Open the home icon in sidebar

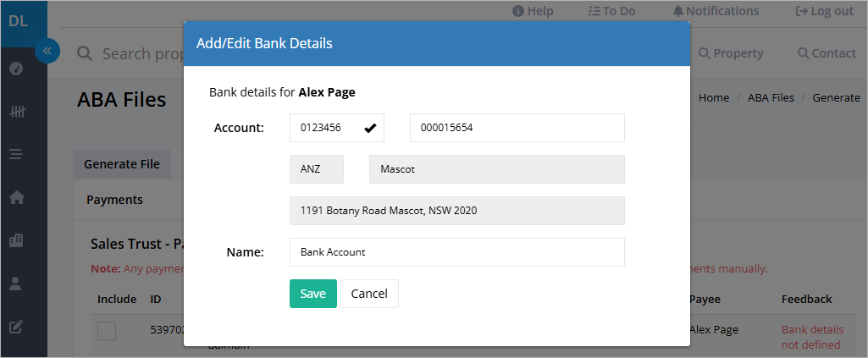point(16,197)
